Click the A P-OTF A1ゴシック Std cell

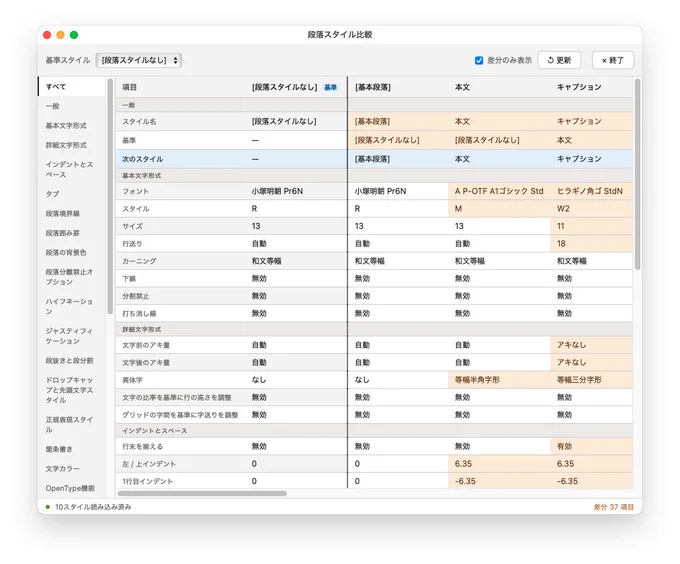(x=499, y=191)
